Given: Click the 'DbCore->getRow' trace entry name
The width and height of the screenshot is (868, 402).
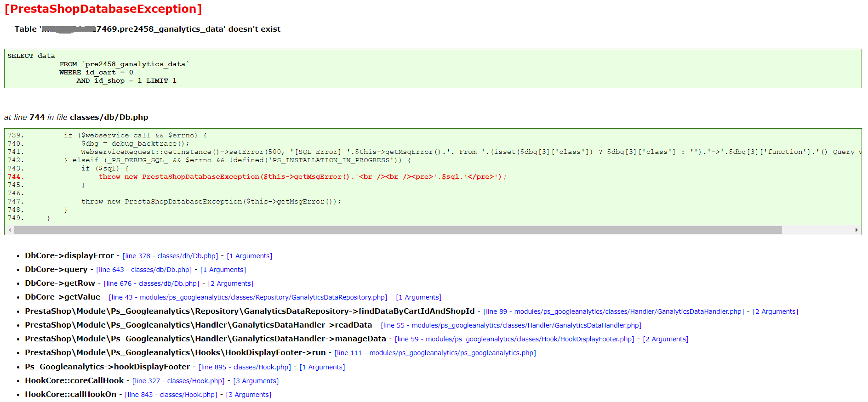Looking at the screenshot, I should pyautogui.click(x=60, y=283).
